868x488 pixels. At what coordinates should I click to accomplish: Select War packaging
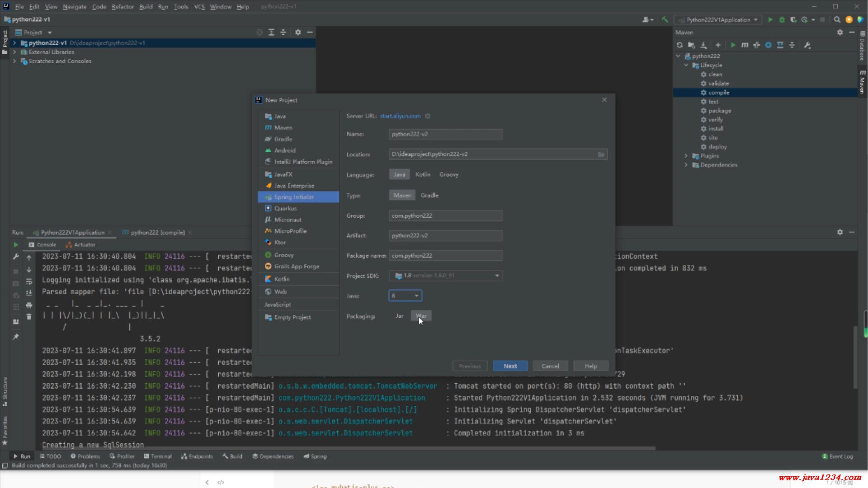click(421, 316)
